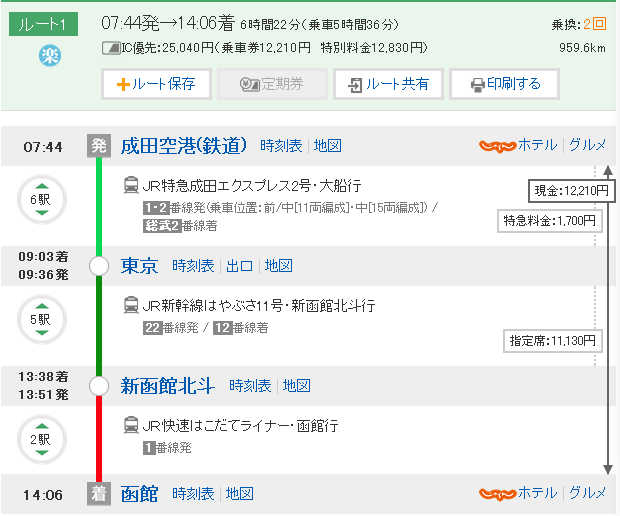Viewport: 620px width, 516px height.
Task: Open 時刻表 for 成田空港 station
Action: (x=281, y=146)
